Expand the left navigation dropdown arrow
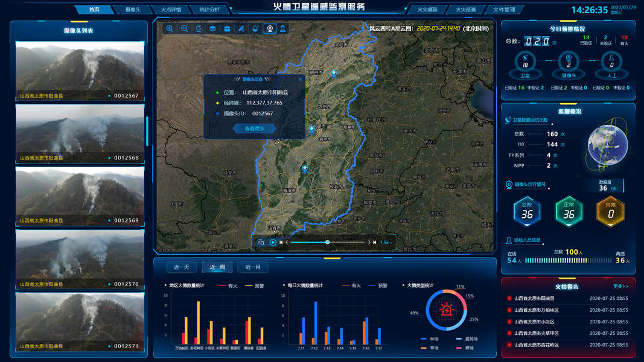The image size is (644, 362). tap(231, 8)
